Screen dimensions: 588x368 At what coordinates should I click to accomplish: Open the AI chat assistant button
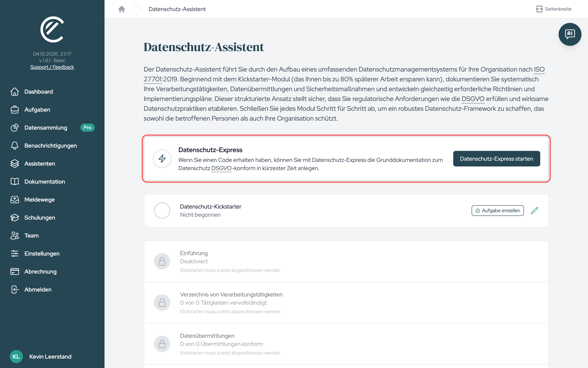(570, 34)
